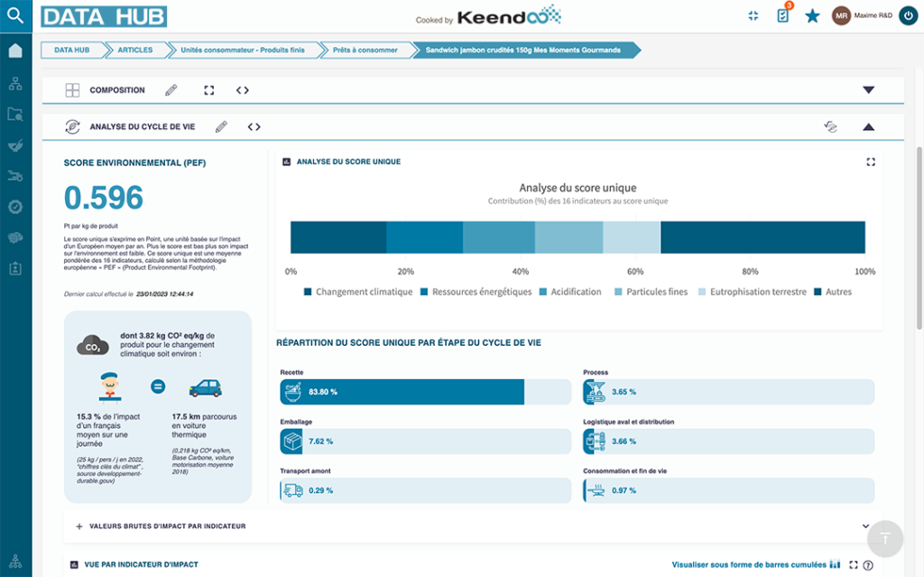Screen dimensions: 924x577
Task: Open Unités consommateur - Produits finis breadcrumb
Action: point(243,51)
